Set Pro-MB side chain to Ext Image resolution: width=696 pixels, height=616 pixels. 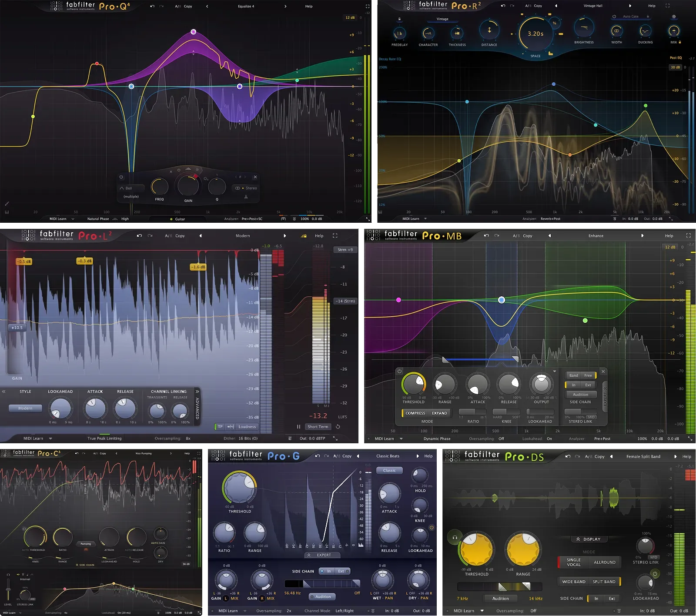pos(588,385)
